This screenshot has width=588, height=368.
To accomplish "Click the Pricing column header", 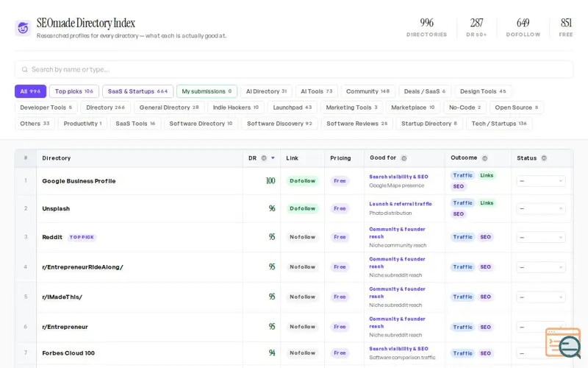I will (x=340, y=158).
